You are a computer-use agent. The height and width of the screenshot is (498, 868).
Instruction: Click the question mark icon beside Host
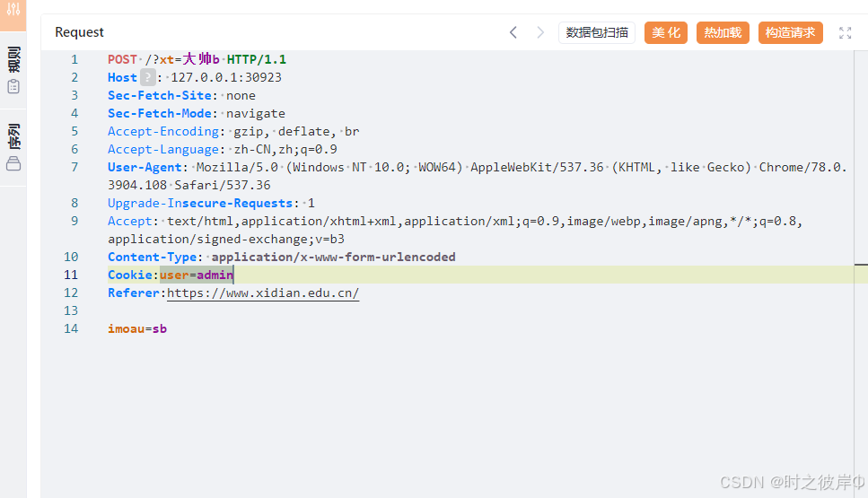pos(147,77)
